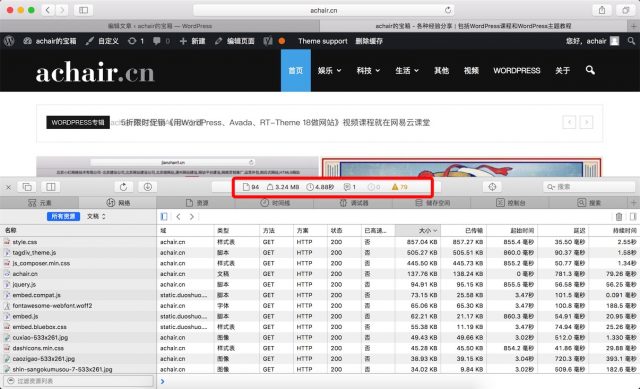
Task: Click achair.cn site logo
Action: (95, 73)
